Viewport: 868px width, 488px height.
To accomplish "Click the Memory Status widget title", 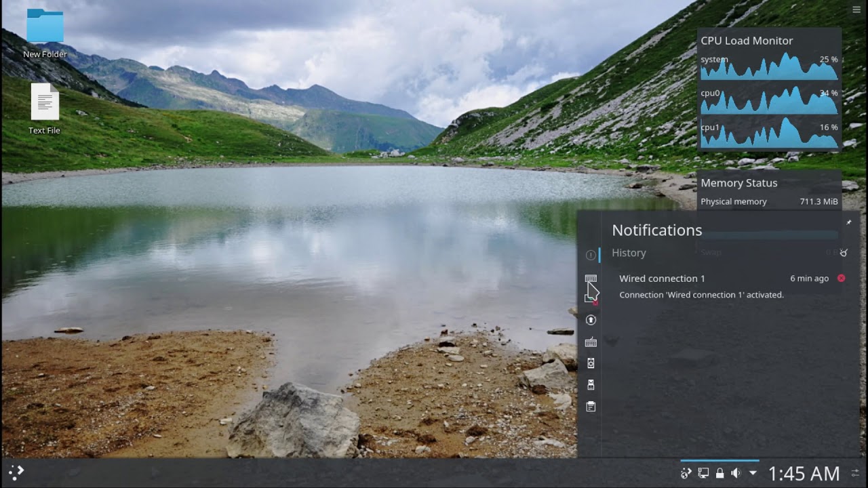I will pos(739,183).
